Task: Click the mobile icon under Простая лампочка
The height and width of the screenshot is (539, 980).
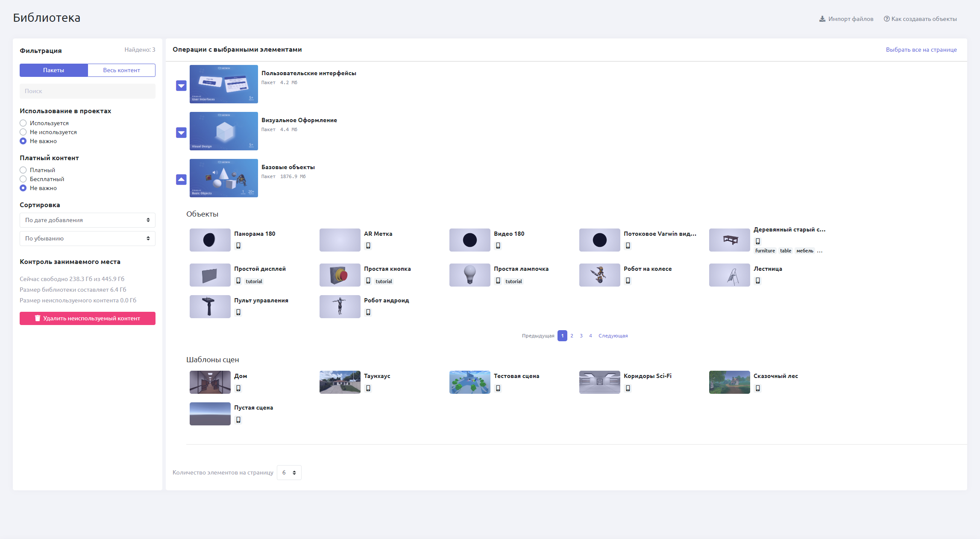Action: coord(498,281)
